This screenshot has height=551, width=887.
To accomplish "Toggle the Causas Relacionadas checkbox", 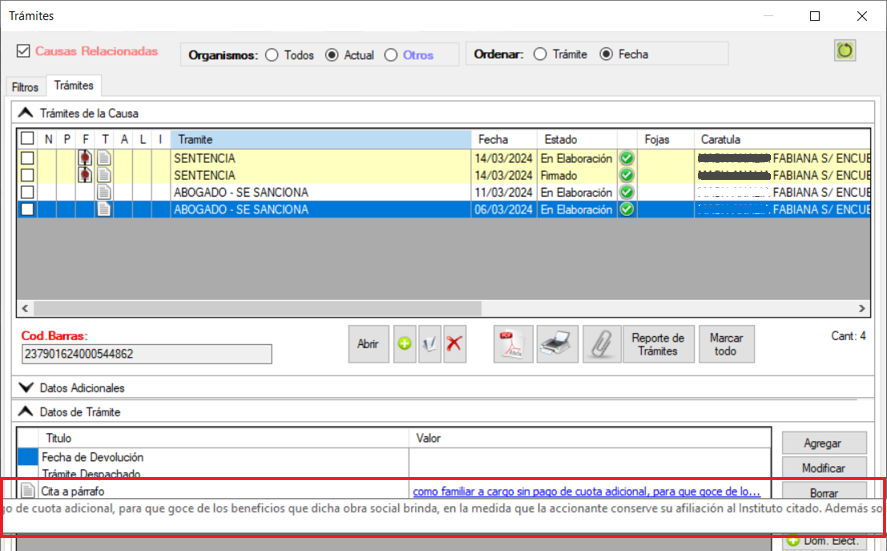I will point(24,51).
